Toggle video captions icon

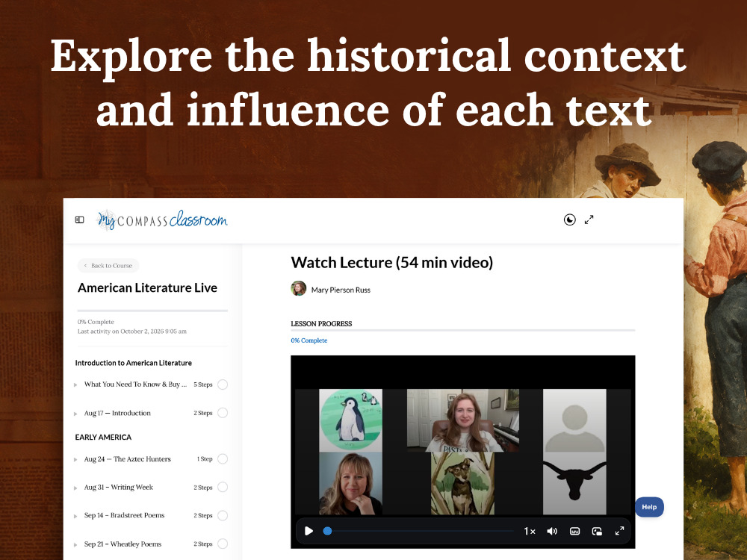pyautogui.click(x=574, y=531)
